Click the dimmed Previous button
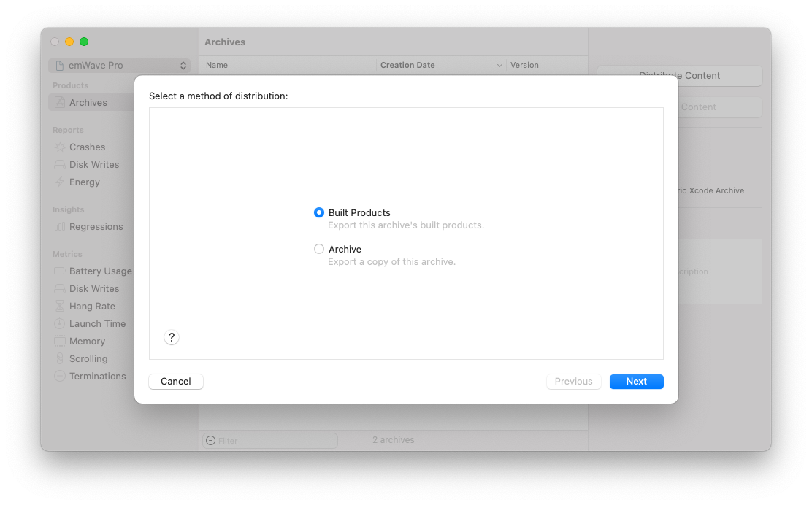Image resolution: width=812 pixels, height=505 pixels. pos(573,382)
